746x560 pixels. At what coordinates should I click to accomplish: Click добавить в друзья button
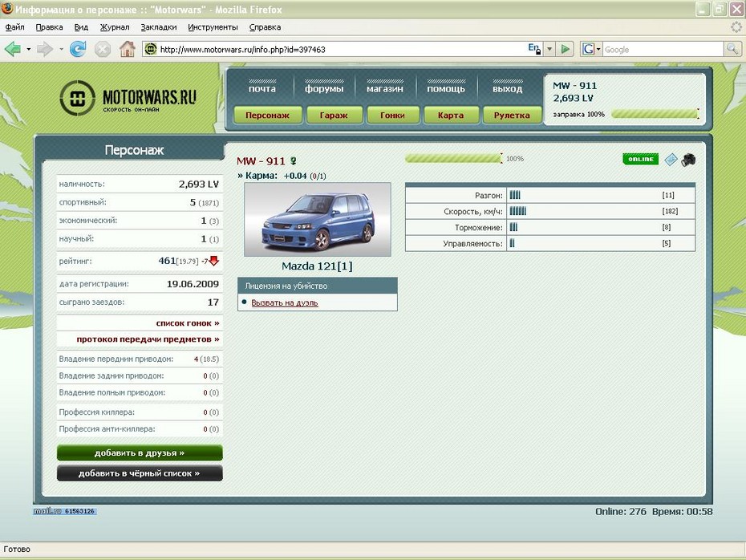point(140,452)
